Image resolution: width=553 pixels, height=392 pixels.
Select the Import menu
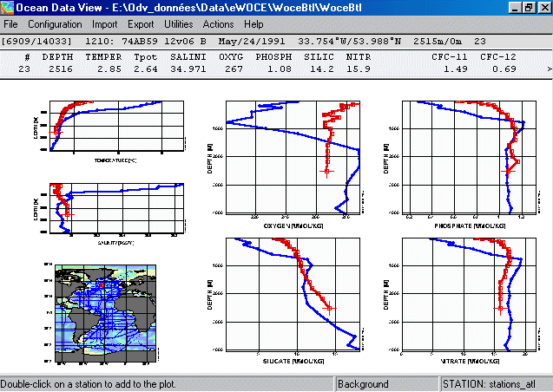[x=104, y=24]
